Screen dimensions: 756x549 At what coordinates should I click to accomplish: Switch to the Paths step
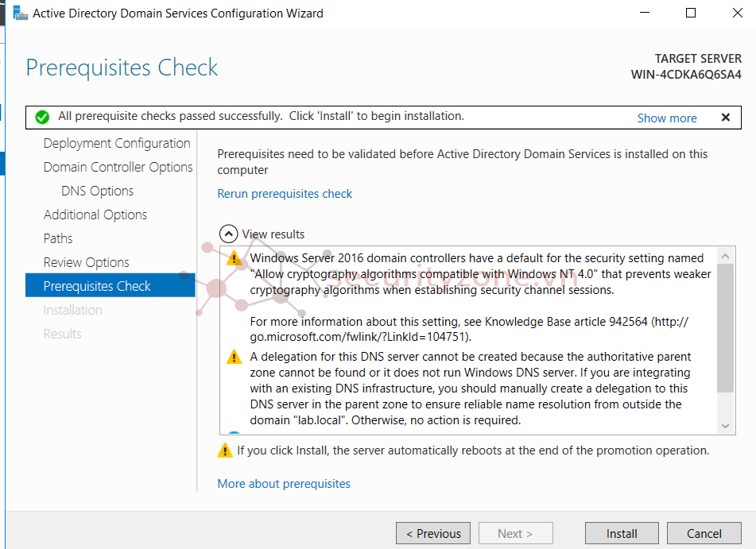(x=58, y=238)
